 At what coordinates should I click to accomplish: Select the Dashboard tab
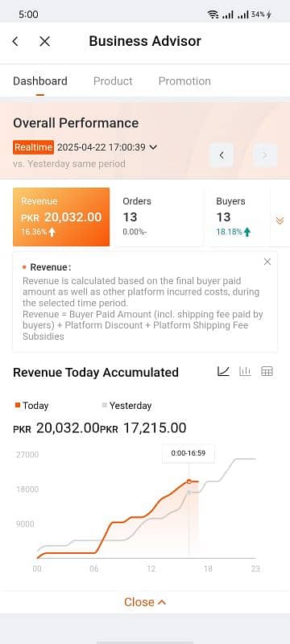tap(39, 81)
